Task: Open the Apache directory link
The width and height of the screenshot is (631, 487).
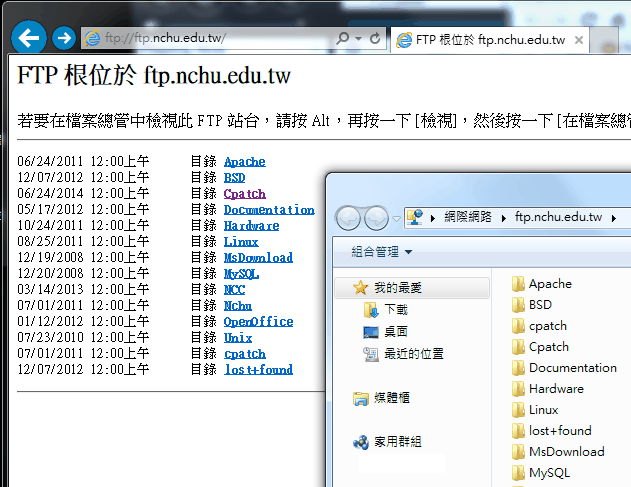Action: click(245, 162)
